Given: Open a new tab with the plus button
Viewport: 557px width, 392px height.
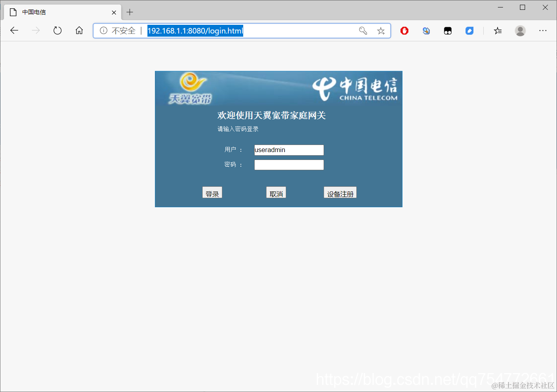Looking at the screenshot, I should [130, 12].
